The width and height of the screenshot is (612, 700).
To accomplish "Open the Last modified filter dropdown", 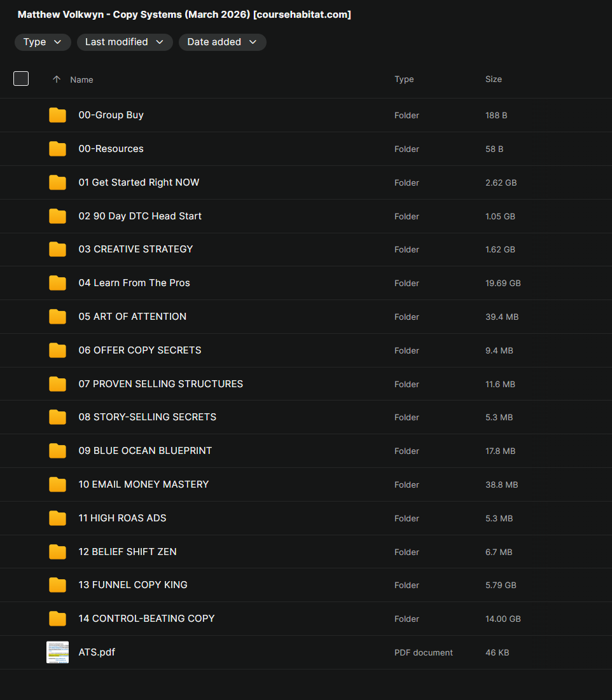I will [125, 42].
